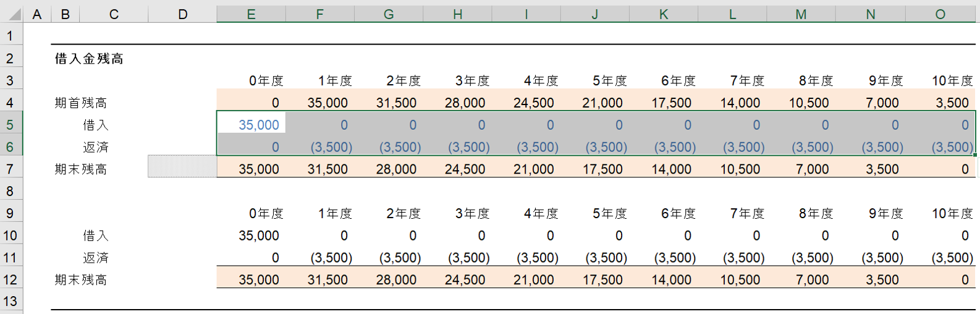This screenshot has height=314, width=980.
Task: Click the 期末残高 label in row 12
Action: pos(80,280)
